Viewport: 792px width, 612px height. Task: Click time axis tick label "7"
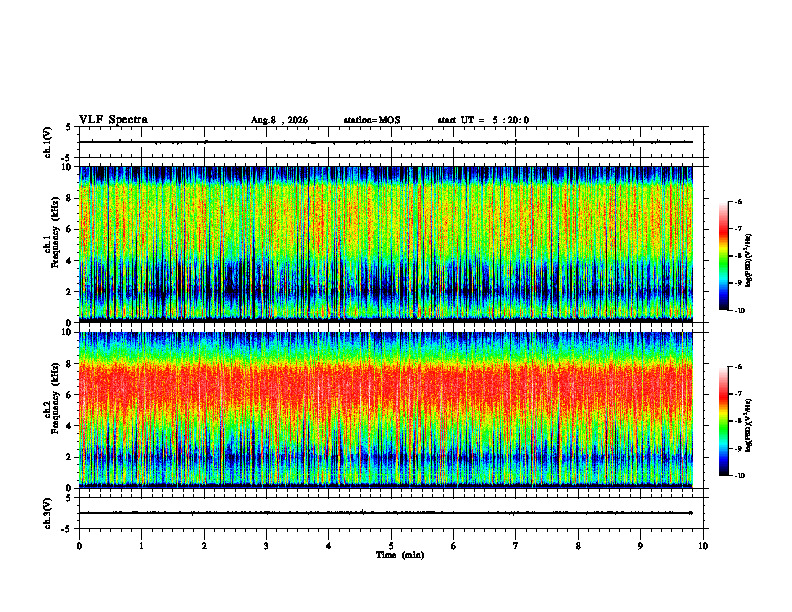pyautogui.click(x=516, y=546)
